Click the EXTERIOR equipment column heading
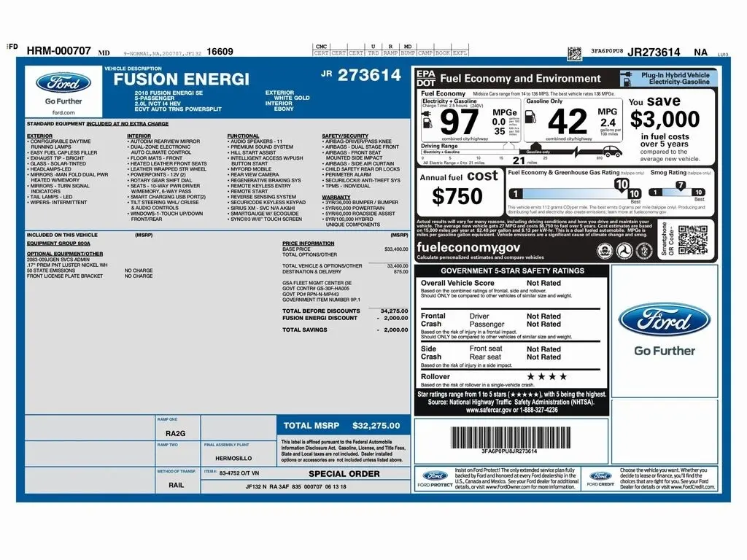 (39, 136)
